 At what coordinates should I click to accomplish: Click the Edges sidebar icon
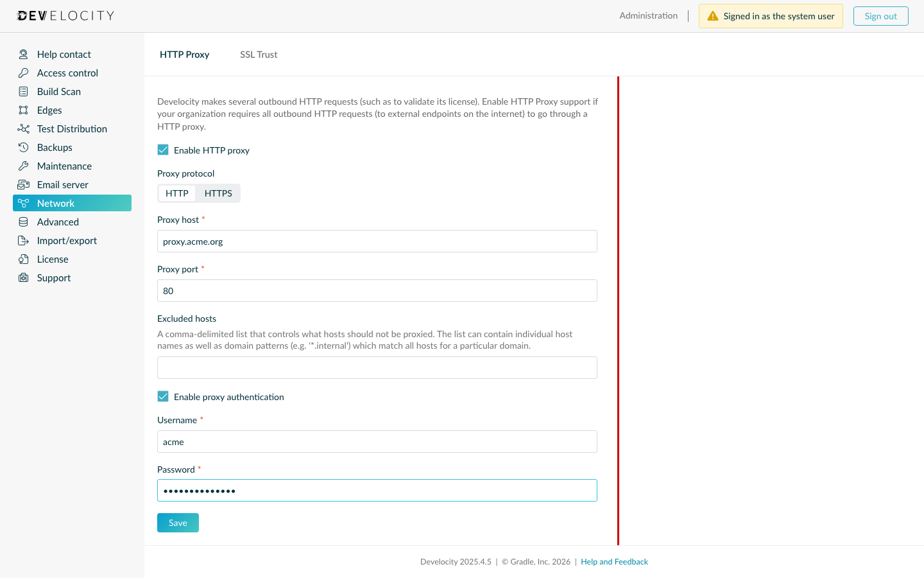click(23, 110)
